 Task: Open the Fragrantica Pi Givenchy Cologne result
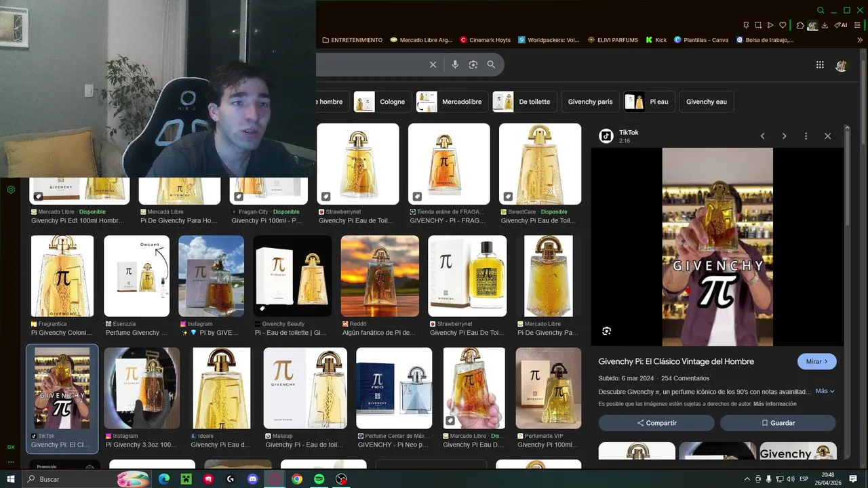click(62, 276)
